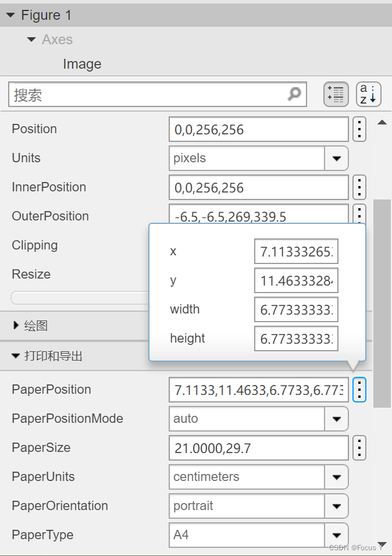Open the PaperSize three-dot editor
This screenshot has width=392, height=556.
tap(359, 448)
